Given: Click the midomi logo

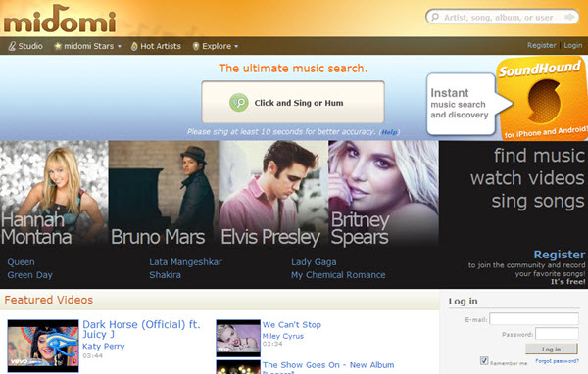Looking at the screenshot, I should coord(60,19).
